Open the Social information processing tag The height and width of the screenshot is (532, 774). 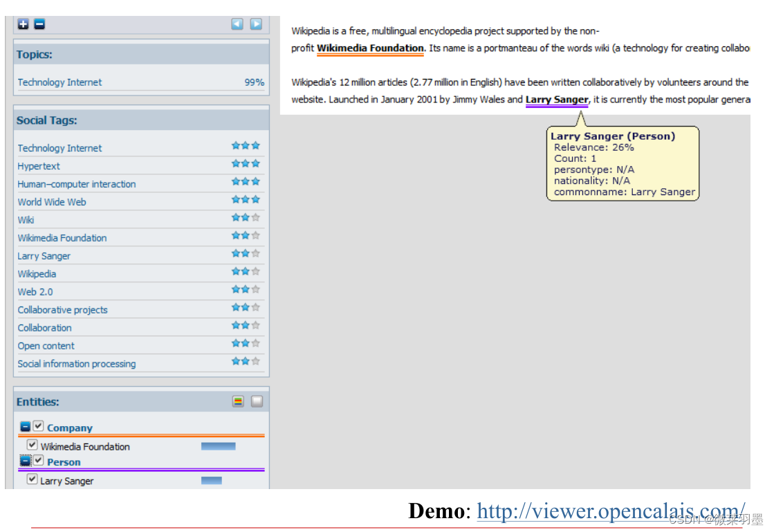click(x=77, y=364)
